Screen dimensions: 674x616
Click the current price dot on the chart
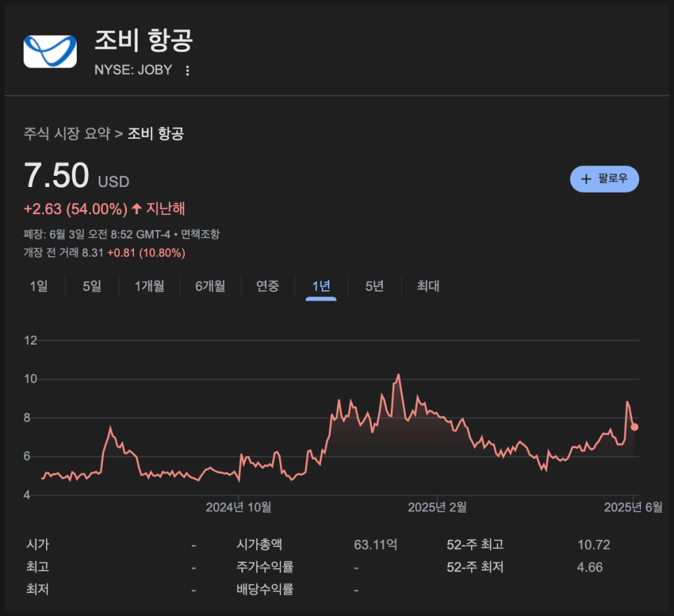[x=634, y=427]
